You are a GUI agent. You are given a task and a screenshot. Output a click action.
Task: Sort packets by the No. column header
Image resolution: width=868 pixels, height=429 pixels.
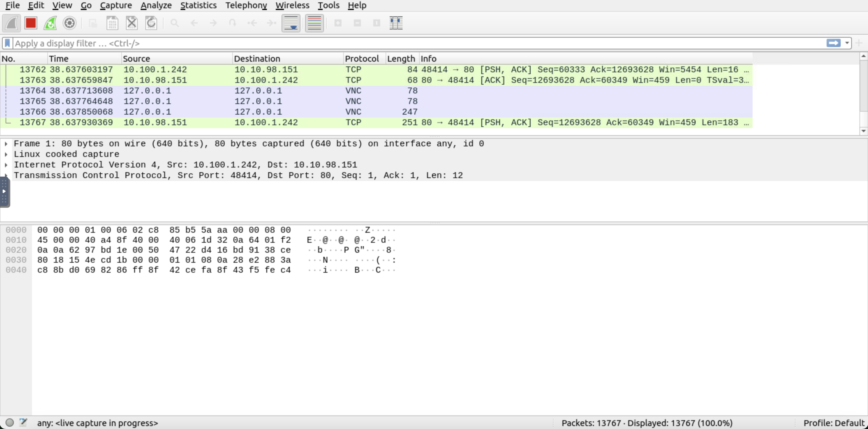[23, 59]
